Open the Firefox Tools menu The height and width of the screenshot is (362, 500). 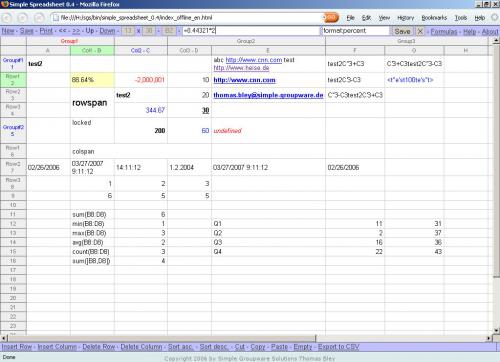pos(461,18)
